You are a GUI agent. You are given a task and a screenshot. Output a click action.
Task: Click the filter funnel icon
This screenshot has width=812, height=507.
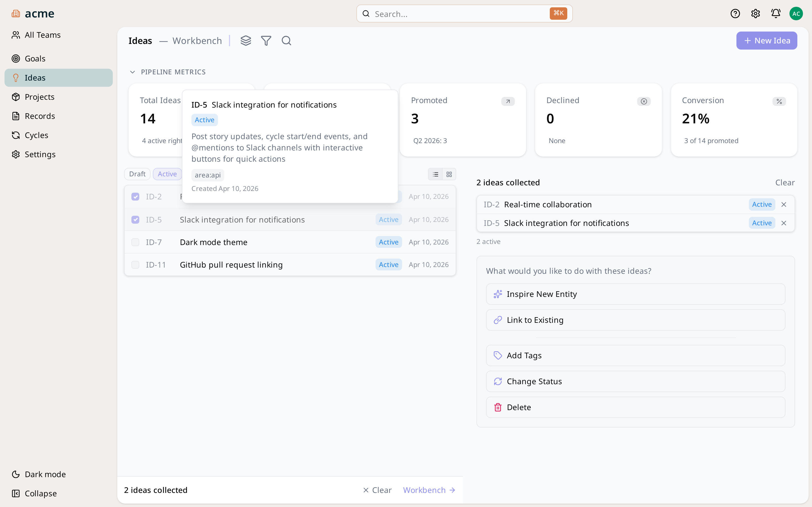tap(266, 41)
